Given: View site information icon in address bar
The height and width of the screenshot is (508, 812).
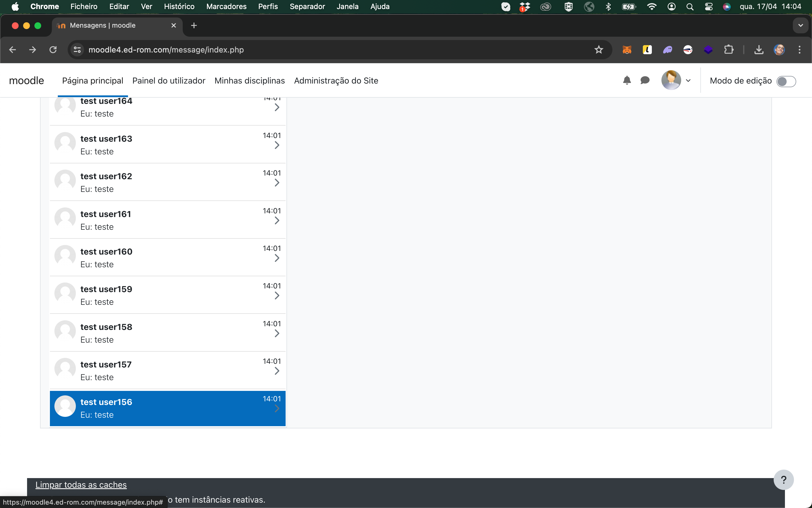Looking at the screenshot, I should pos(77,50).
